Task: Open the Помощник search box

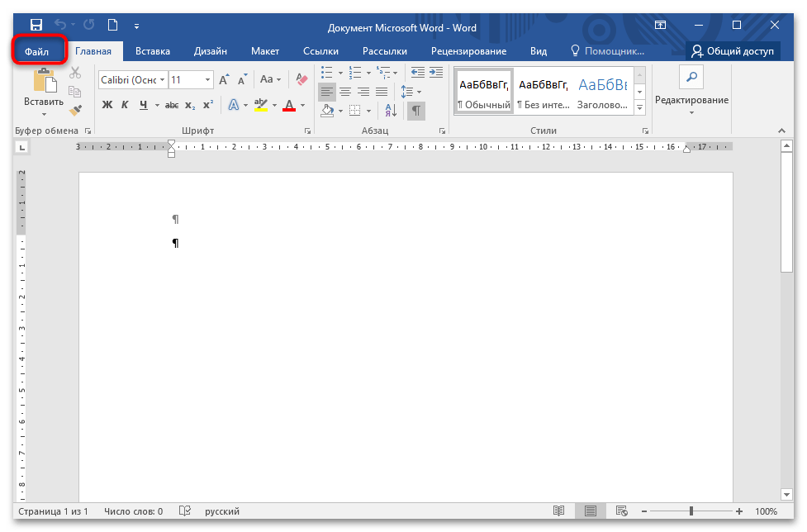Action: pyautogui.click(x=608, y=51)
